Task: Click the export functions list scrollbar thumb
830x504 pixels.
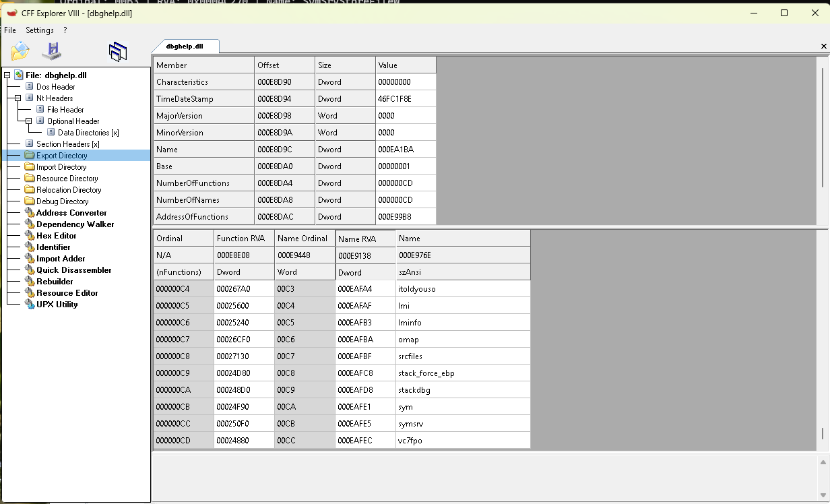Action: [x=822, y=433]
